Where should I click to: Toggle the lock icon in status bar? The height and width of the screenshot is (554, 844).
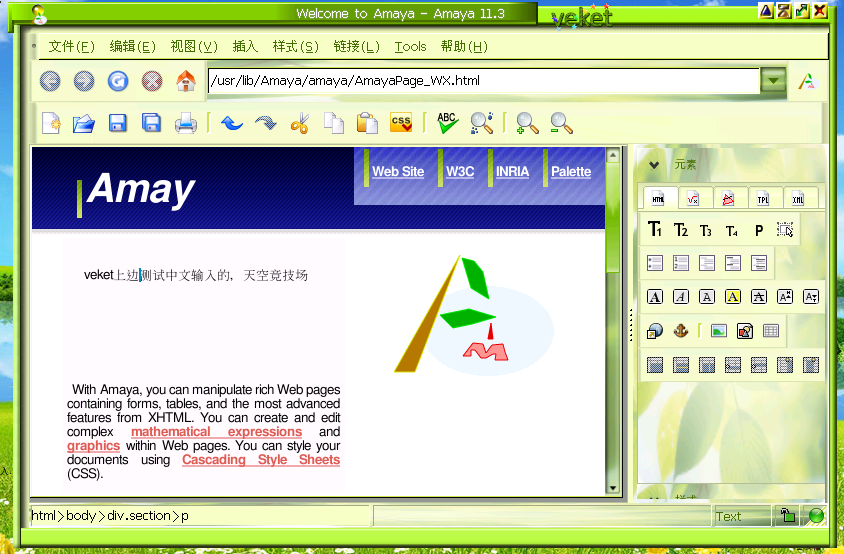coord(787,516)
